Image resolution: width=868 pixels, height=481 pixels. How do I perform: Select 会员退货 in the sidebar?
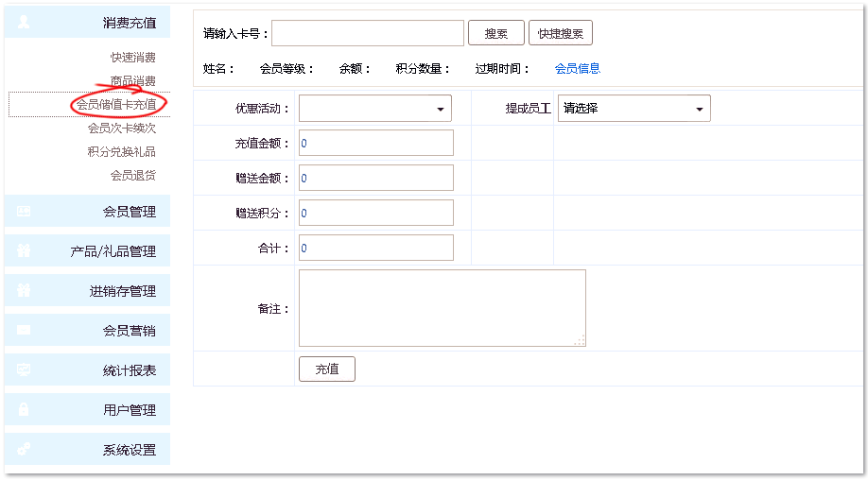(x=133, y=176)
